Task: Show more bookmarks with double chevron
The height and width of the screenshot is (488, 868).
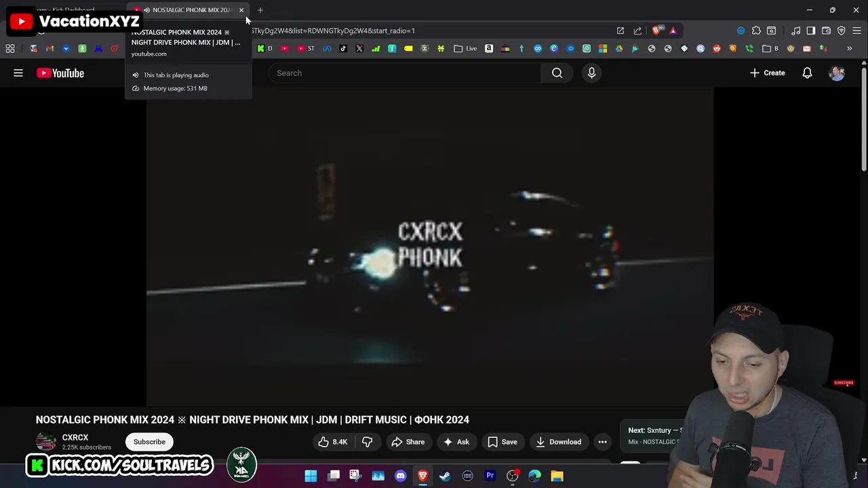Action: pyautogui.click(x=849, y=48)
